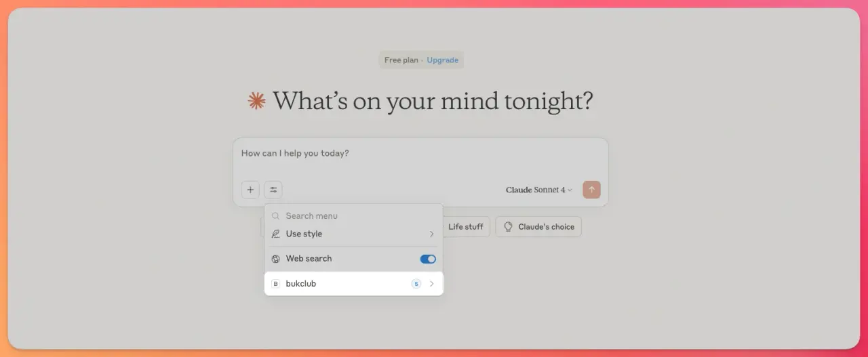
Task: Open the Claude Sonnet 4 model selector
Action: [539, 190]
